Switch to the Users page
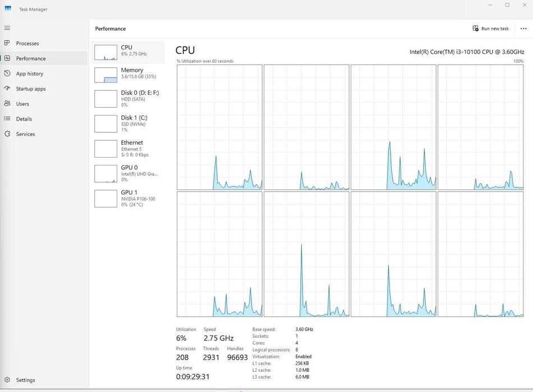This screenshot has width=533, height=392. (x=22, y=104)
